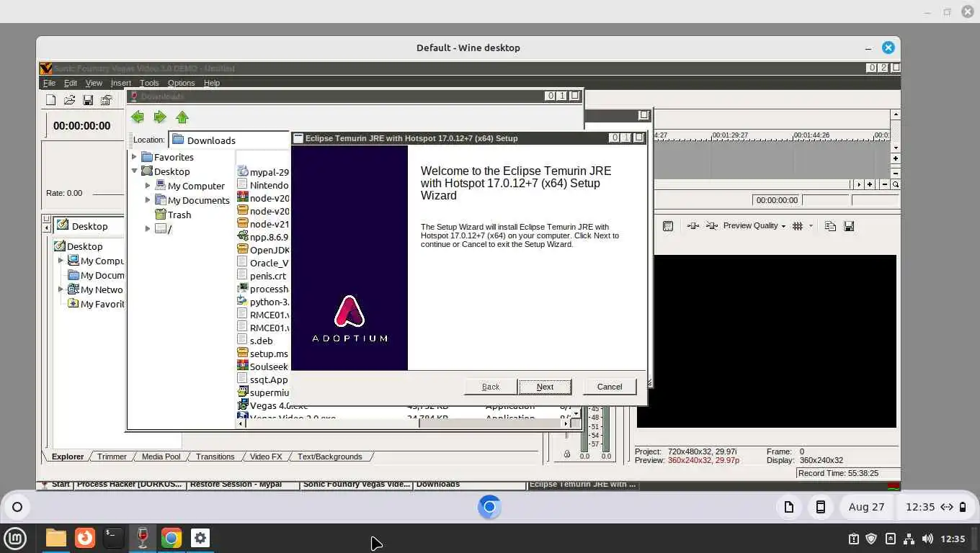Expand the root / drive in tree
Image resolution: width=980 pixels, height=553 pixels.
pos(148,228)
